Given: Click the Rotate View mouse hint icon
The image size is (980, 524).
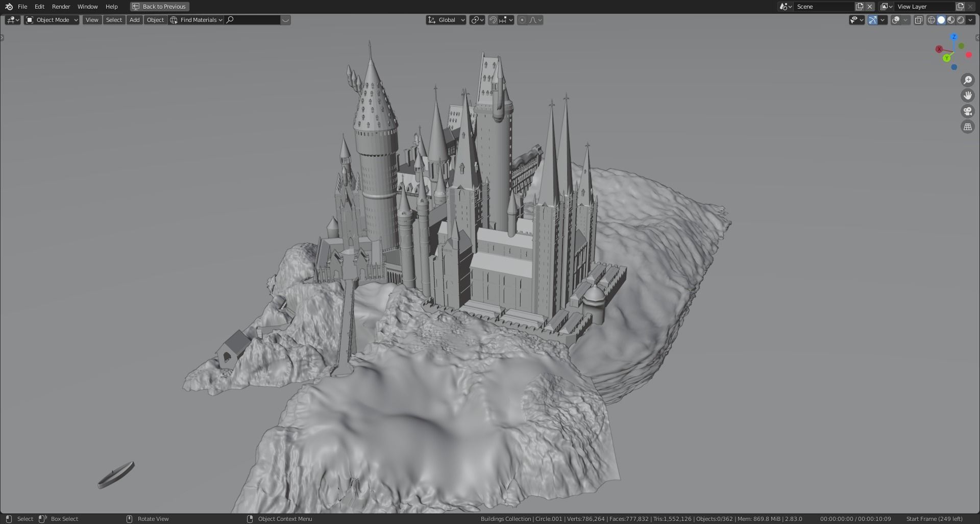Looking at the screenshot, I should point(129,519).
